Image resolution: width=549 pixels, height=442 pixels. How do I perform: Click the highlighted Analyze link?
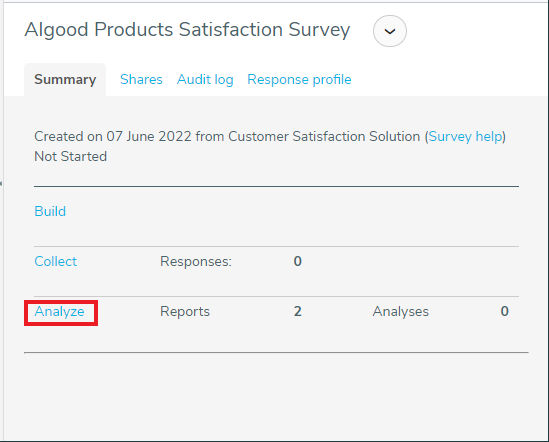click(59, 311)
